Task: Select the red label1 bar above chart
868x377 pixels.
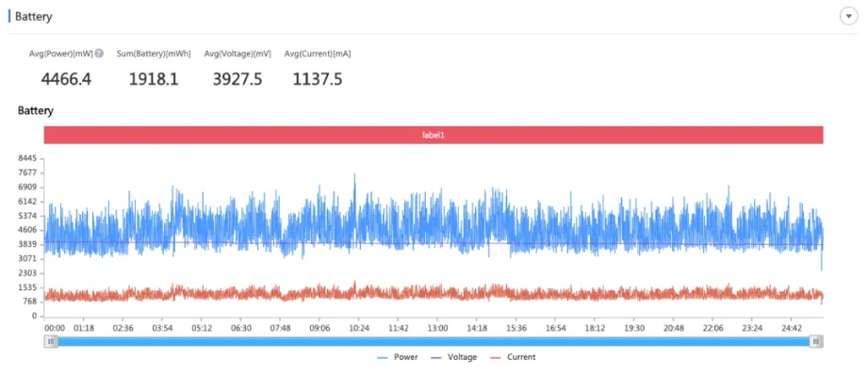Action: 434,135
